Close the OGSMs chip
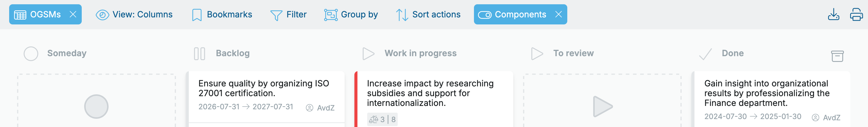 73,14
